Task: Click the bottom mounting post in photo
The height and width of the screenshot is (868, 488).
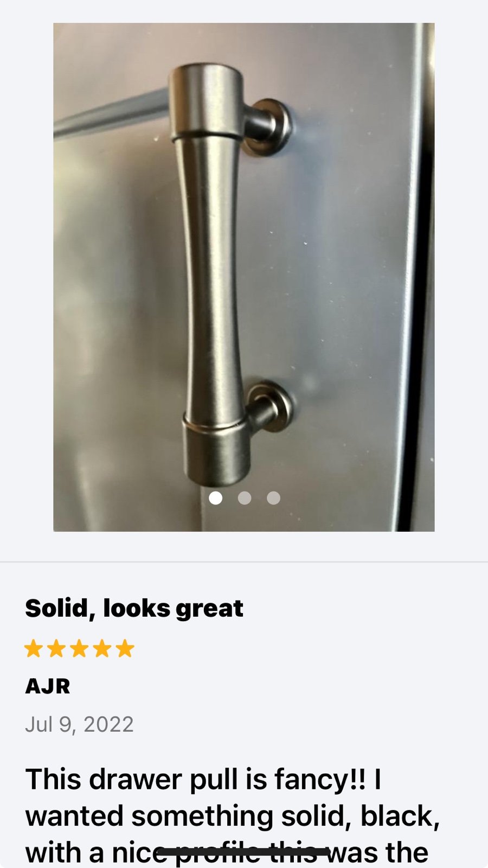Action: pyautogui.click(x=269, y=407)
